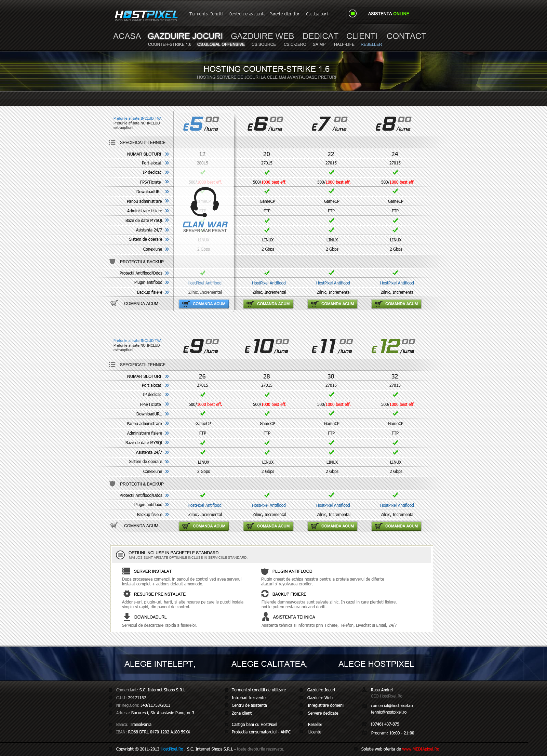Click the Clan War headset icon

pos(205,202)
